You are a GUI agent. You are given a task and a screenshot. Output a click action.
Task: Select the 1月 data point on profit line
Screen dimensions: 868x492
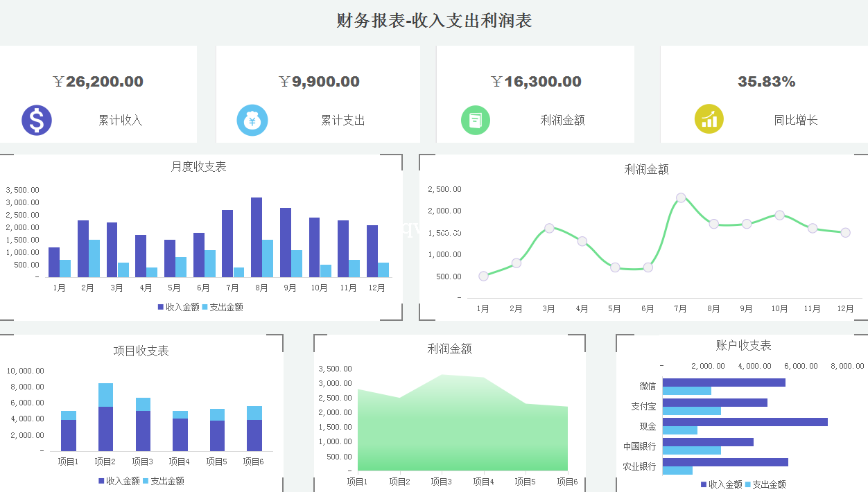pos(483,276)
